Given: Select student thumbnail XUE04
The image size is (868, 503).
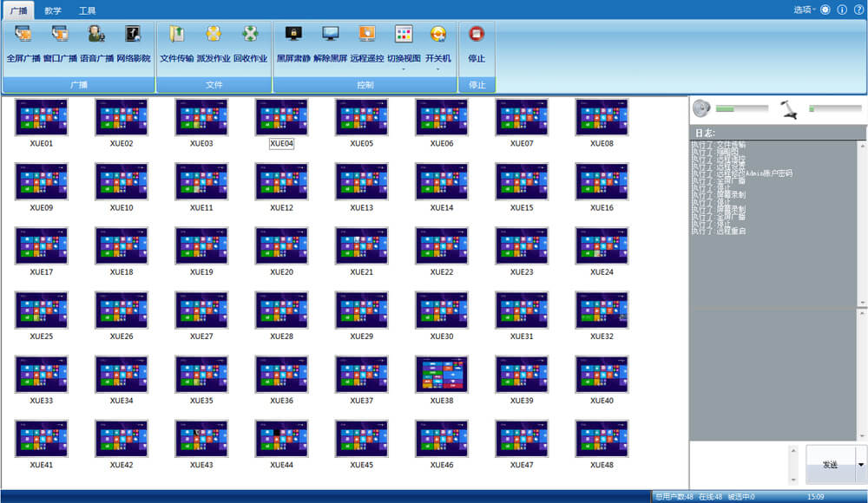Looking at the screenshot, I should 281,117.
